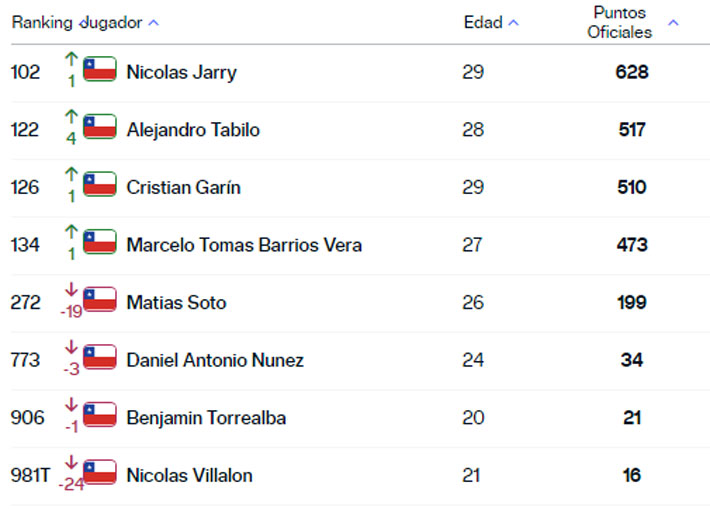Sort the table by Edad arrow

coord(513,23)
